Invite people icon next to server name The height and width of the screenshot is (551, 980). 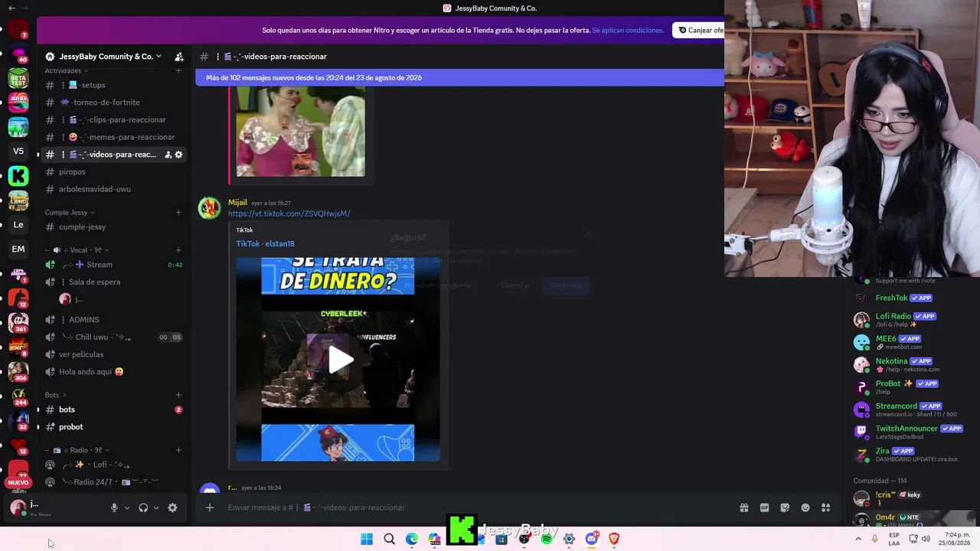coord(179,57)
